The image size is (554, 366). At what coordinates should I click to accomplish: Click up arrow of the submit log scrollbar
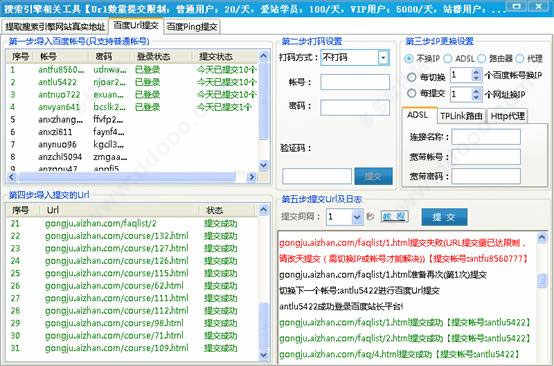point(542,238)
